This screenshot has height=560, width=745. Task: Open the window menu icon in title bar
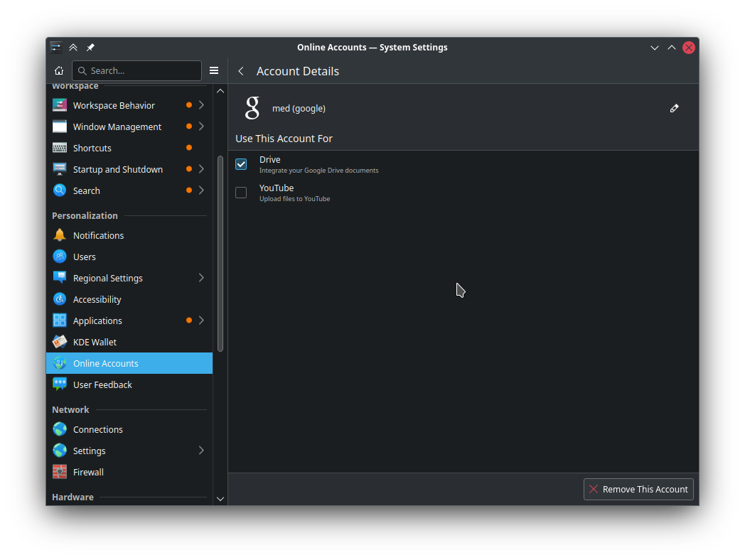(x=56, y=47)
